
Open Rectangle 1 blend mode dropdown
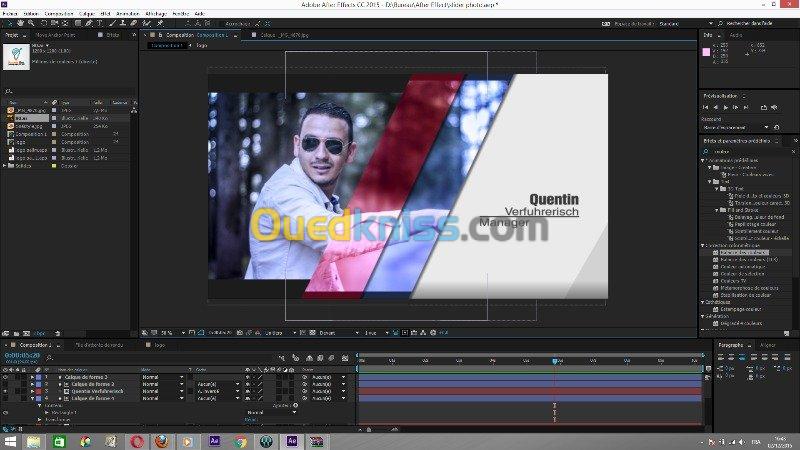(271, 412)
